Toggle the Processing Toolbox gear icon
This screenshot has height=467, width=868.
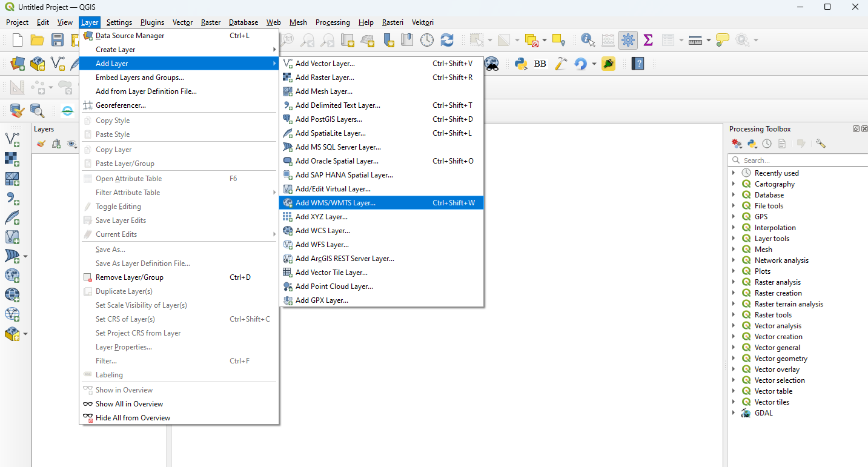pyautogui.click(x=628, y=40)
